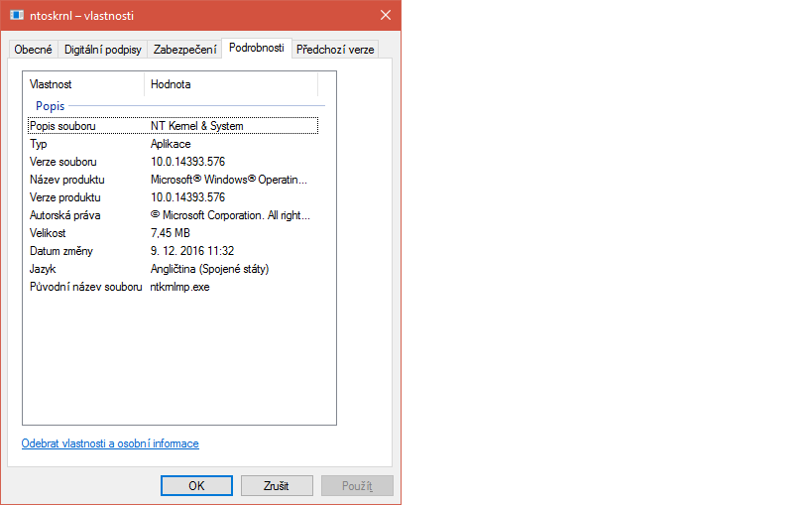Select the Verze produktu label
Screen dimensions: 812x505
click(x=65, y=197)
